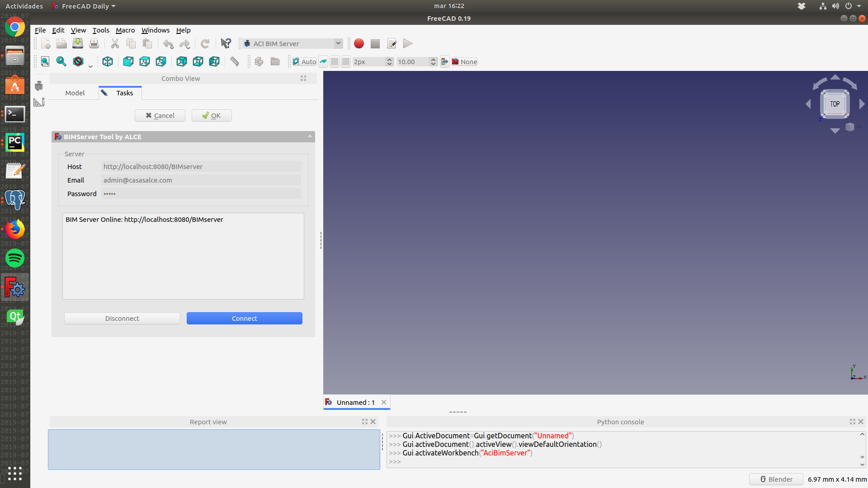Click apply style to selection icon

tap(445, 62)
